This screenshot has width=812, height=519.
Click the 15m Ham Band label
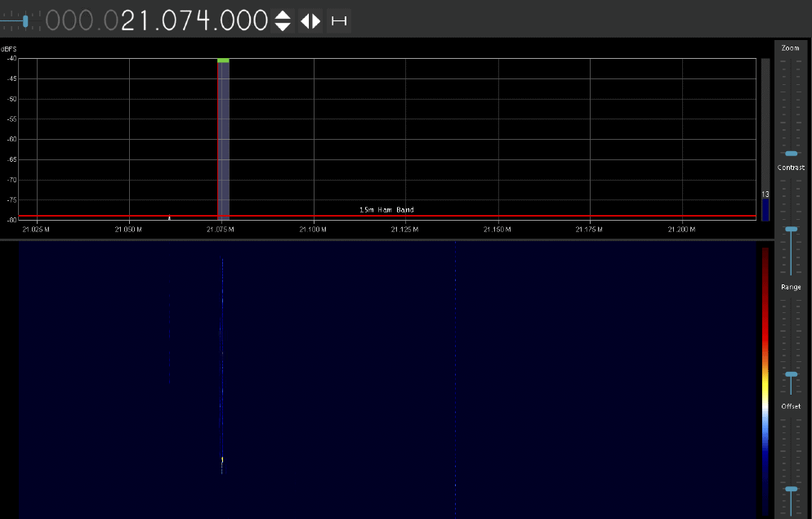click(x=387, y=210)
